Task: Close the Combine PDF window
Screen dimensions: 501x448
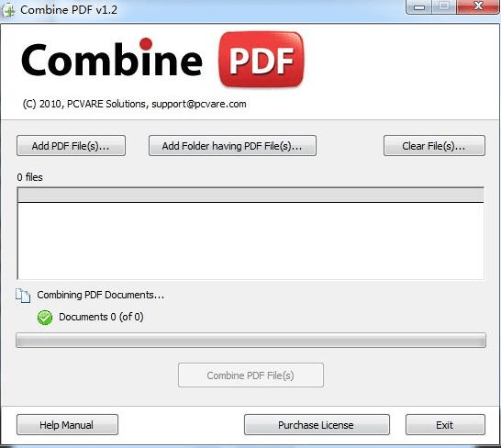Action: [x=477, y=6]
